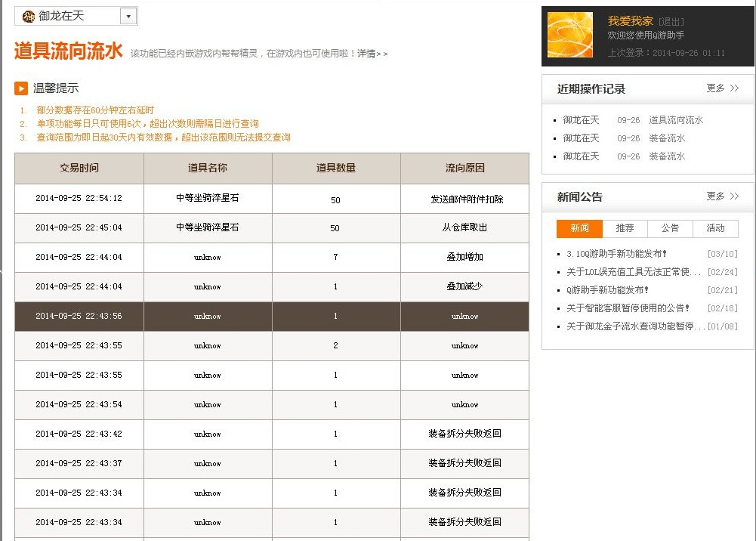Open news about LOL误充值工具
The image size is (756, 541).
click(x=628, y=272)
